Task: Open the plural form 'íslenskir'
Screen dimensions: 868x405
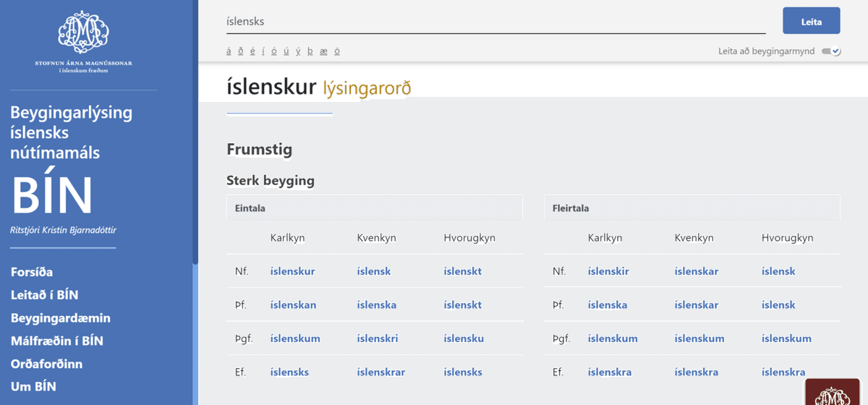Action: tap(608, 272)
